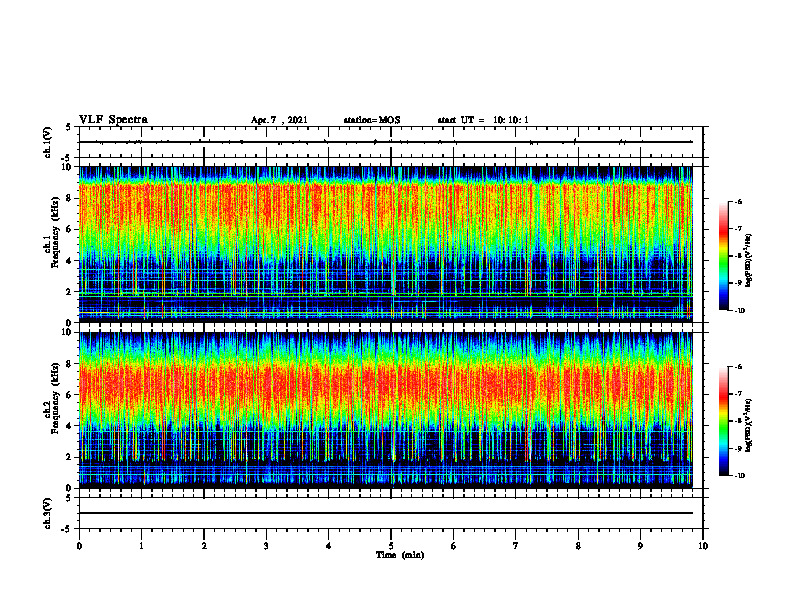Image resolution: width=792 pixels, height=612 pixels.
Task: Click the '-10' label on ch.1 color bar
Action: click(739, 310)
